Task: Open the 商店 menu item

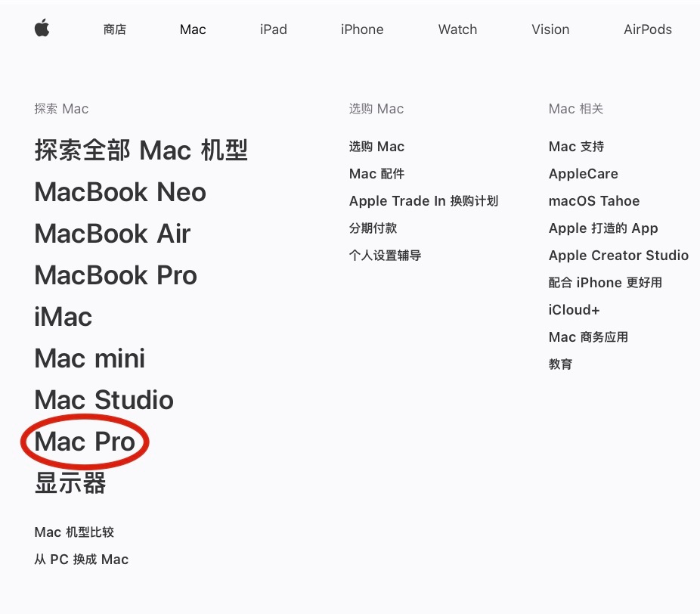Action: pos(115,29)
